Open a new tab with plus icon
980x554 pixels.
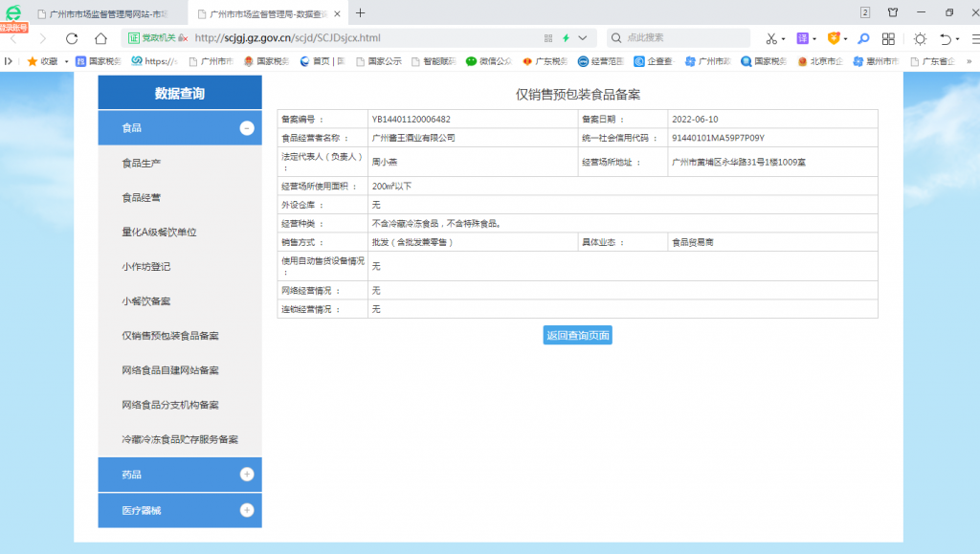(360, 13)
